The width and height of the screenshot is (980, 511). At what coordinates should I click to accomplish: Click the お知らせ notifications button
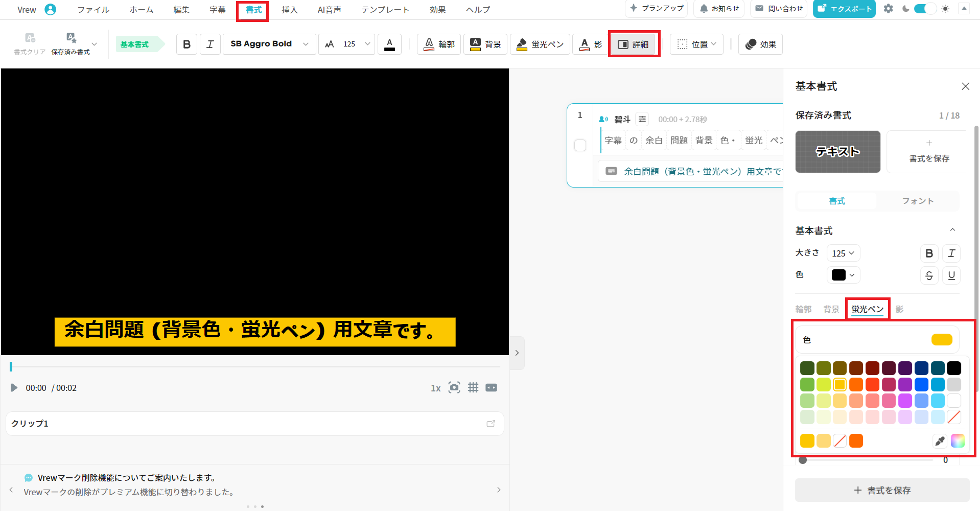[719, 9]
